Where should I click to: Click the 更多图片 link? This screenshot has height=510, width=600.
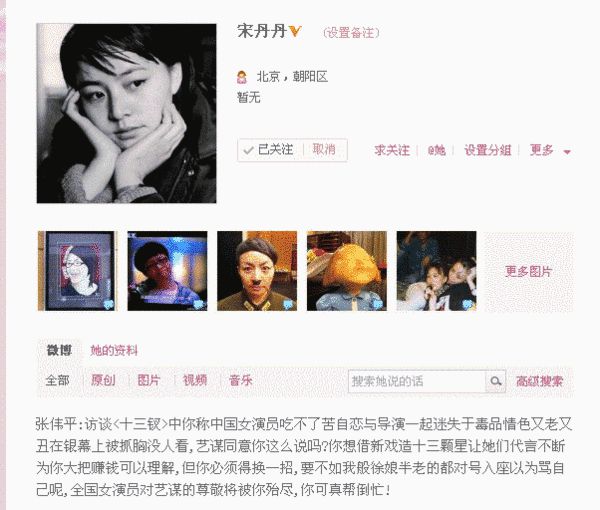[528, 272]
